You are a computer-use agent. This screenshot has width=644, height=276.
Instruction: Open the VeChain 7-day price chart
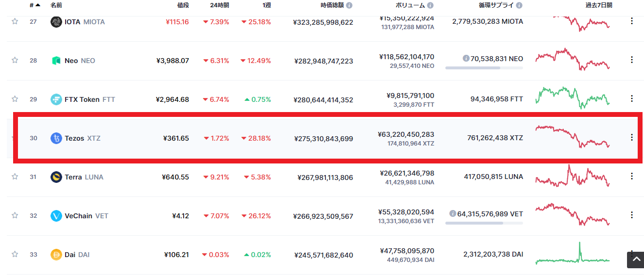tap(573, 214)
